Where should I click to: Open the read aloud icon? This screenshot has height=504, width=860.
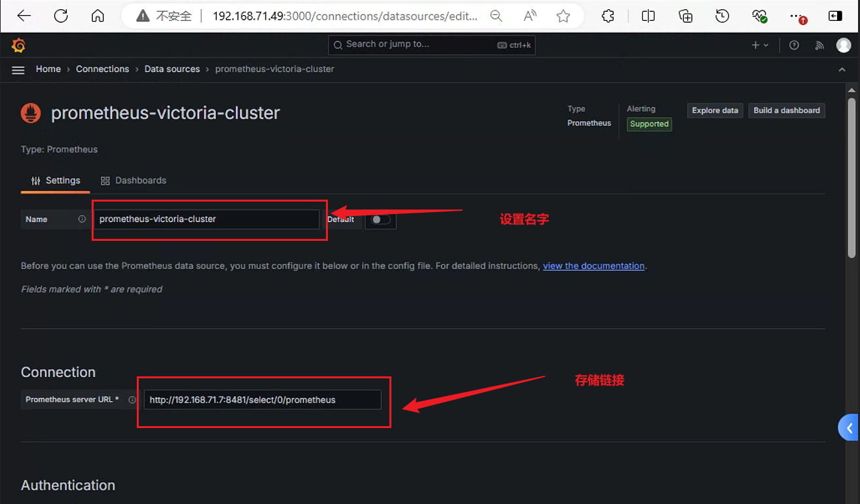(529, 16)
